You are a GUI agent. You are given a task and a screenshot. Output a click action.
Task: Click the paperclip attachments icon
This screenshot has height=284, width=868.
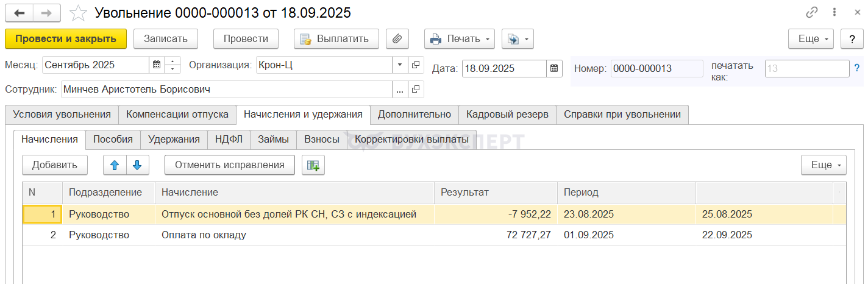tap(397, 39)
